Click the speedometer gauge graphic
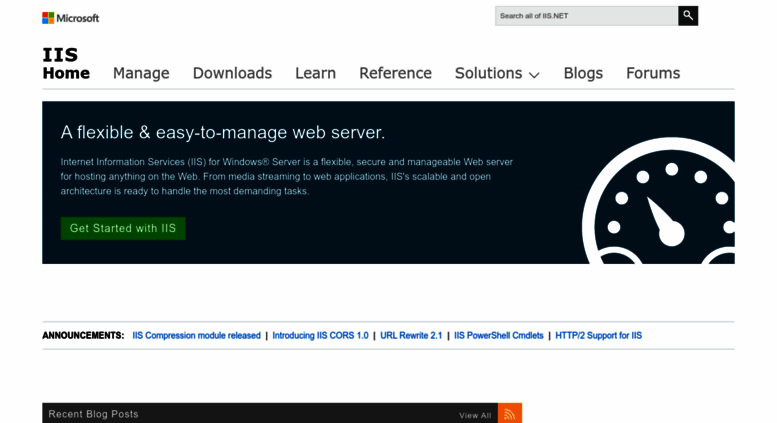 point(659,201)
